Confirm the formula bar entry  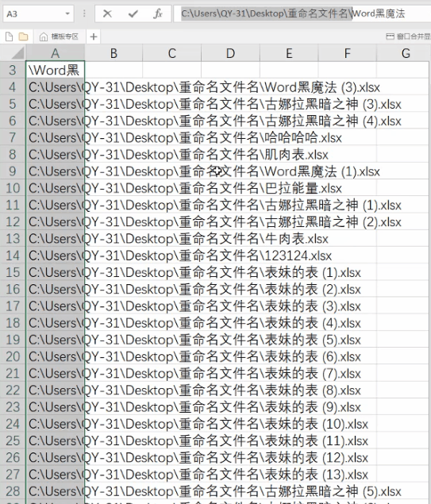[133, 13]
